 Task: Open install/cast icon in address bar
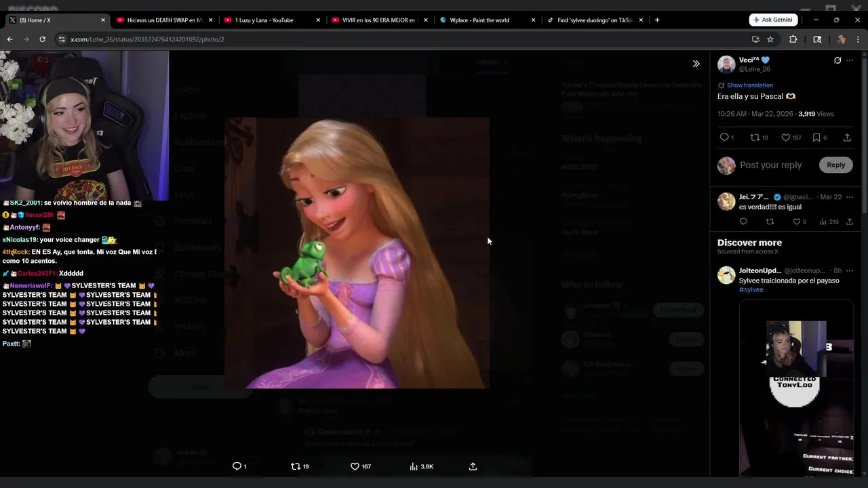pos(755,39)
